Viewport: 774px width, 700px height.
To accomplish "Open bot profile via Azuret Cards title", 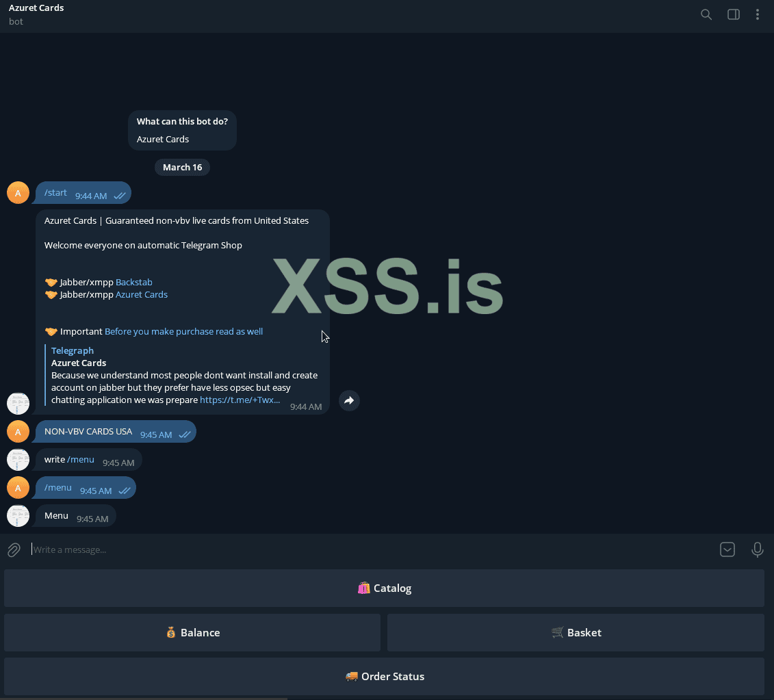I will (x=36, y=8).
